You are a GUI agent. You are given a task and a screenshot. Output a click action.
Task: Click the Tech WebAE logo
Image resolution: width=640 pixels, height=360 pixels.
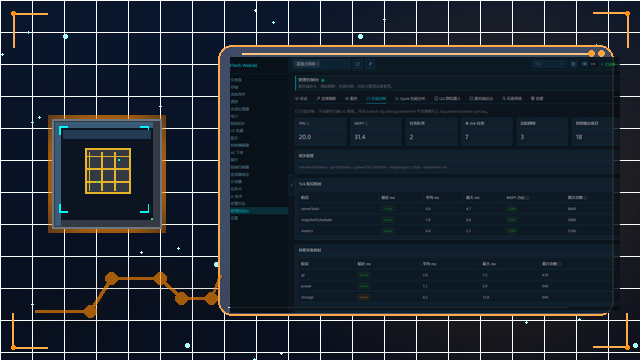tap(244, 65)
